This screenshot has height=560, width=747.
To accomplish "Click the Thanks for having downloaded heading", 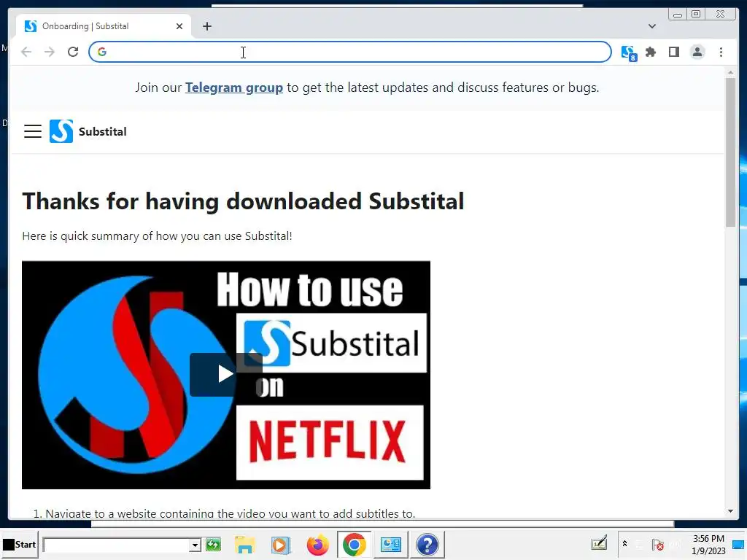I will coord(243,201).
